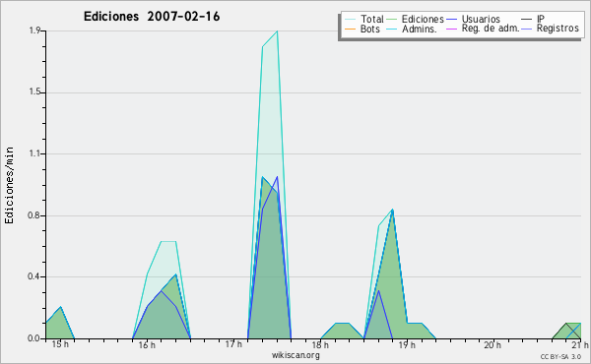
Task: Click the 1.5 y-axis value
Action: 34,92
